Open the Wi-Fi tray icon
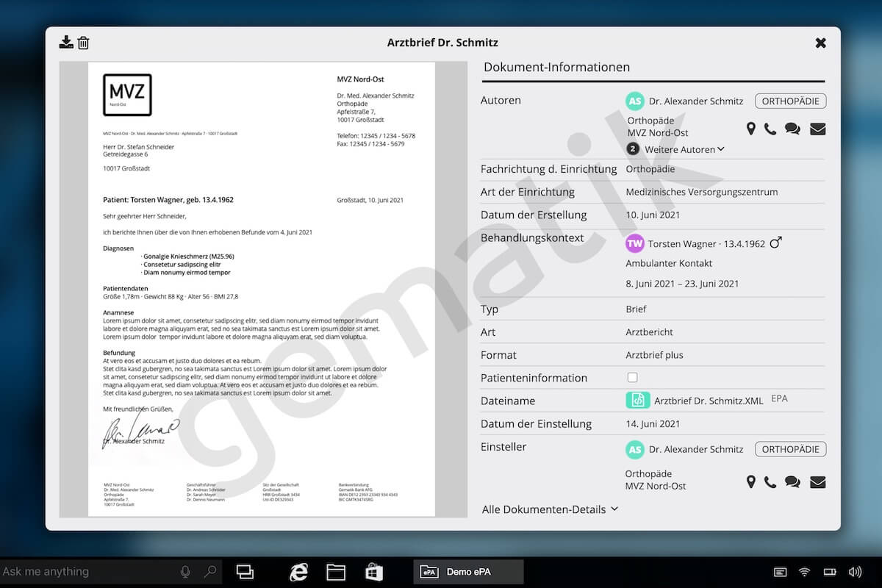Screen dimensions: 882x588 coord(805,572)
